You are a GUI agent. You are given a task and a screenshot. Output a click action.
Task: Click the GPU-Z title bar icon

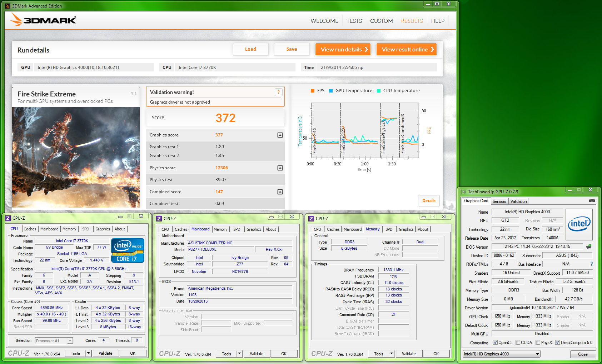[463, 192]
